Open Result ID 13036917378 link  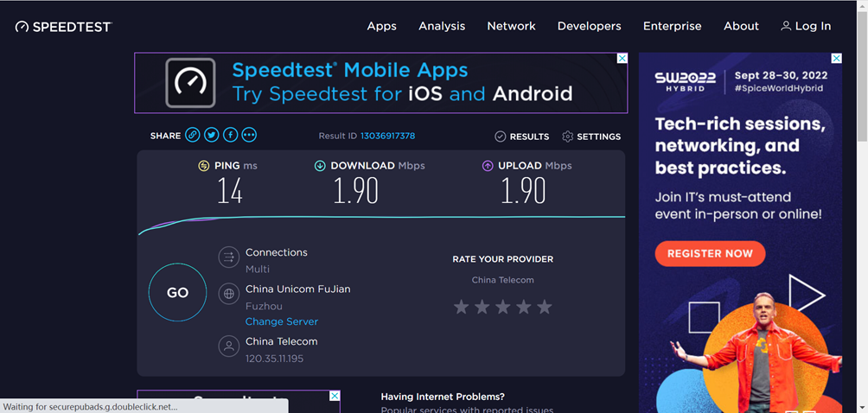(x=388, y=136)
